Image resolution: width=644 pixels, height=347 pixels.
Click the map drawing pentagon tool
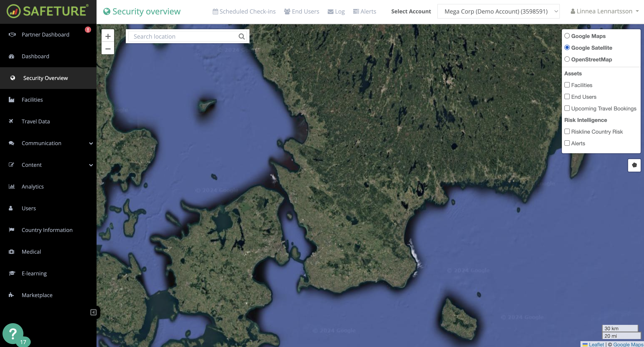tap(634, 165)
